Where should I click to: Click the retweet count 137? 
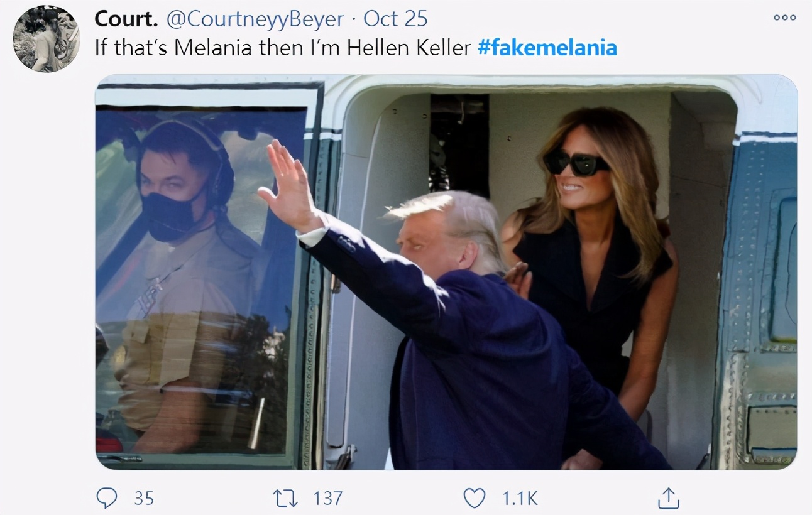(327, 498)
